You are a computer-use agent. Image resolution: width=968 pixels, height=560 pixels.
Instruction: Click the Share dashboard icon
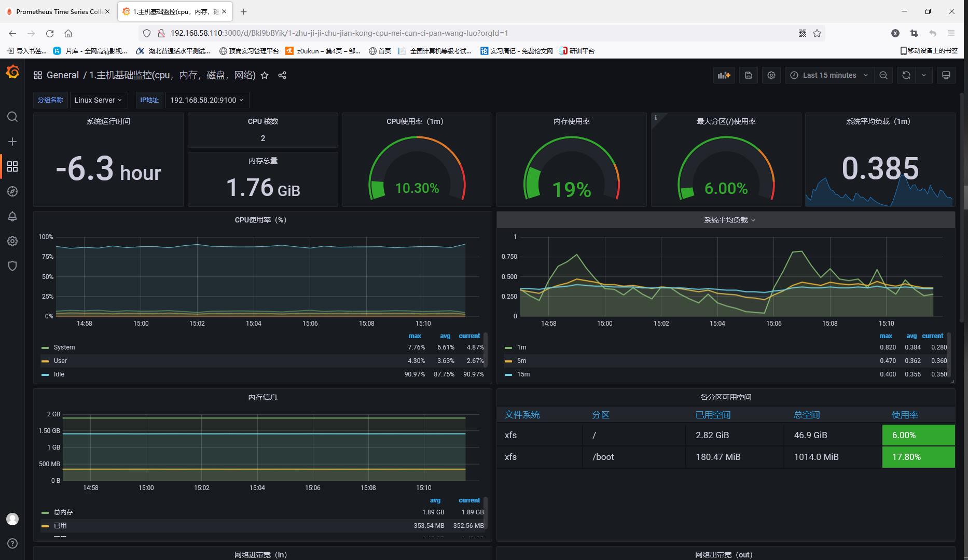point(282,75)
